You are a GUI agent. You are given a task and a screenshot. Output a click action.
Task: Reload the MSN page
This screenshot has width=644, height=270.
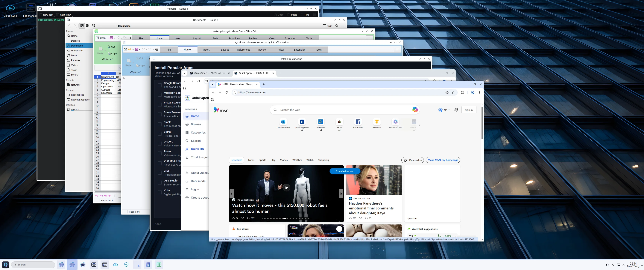(227, 92)
